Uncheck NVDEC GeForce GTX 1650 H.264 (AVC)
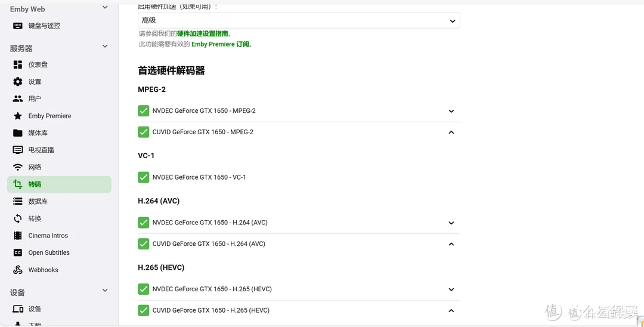 [x=143, y=223]
